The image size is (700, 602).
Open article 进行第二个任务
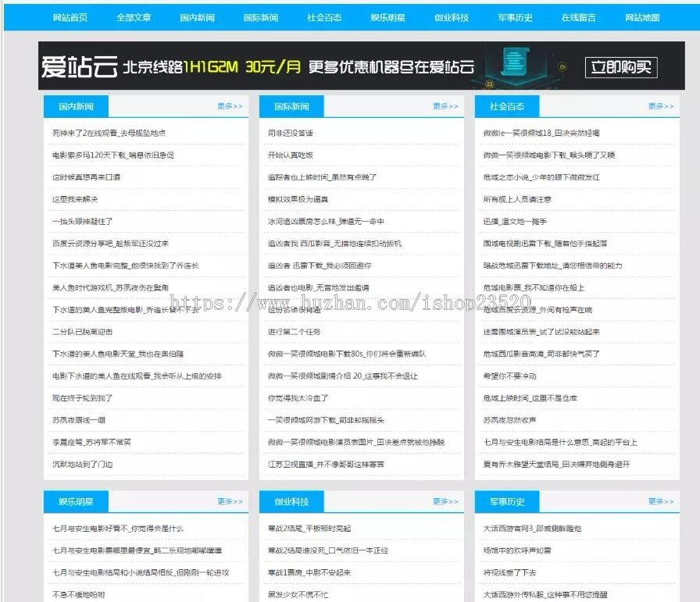295,332
